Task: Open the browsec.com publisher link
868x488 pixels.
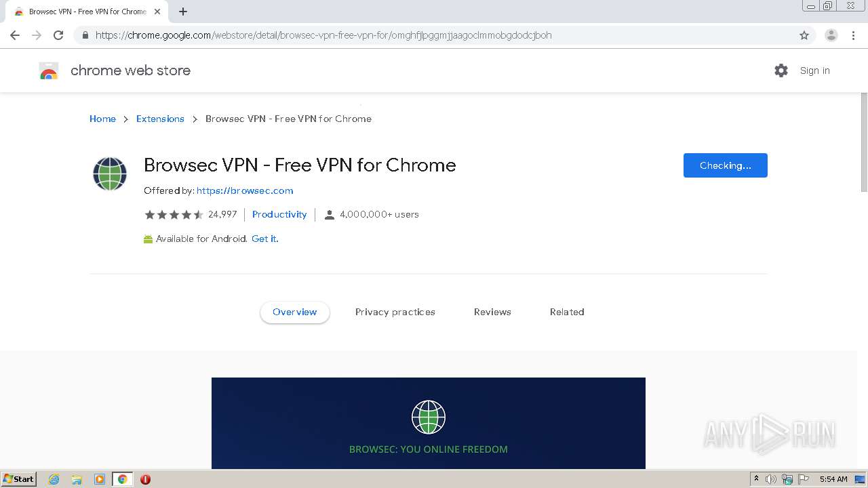Action: pos(245,190)
